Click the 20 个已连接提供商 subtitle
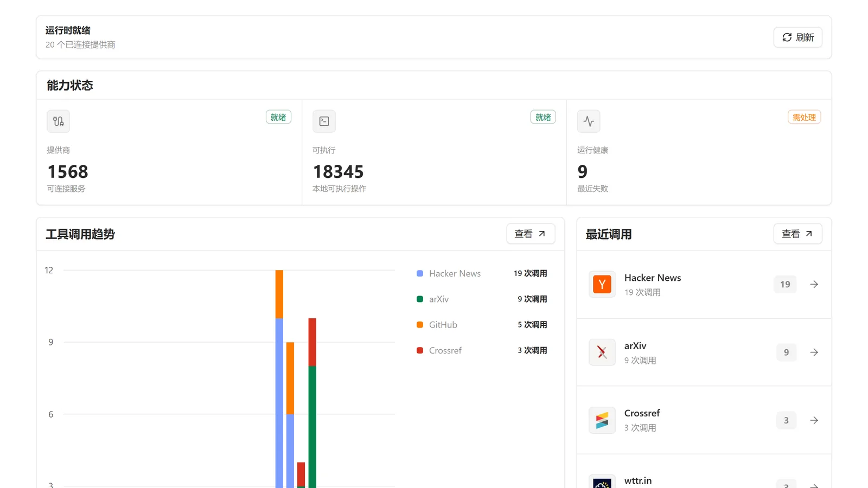The image size is (868, 488). (x=80, y=44)
